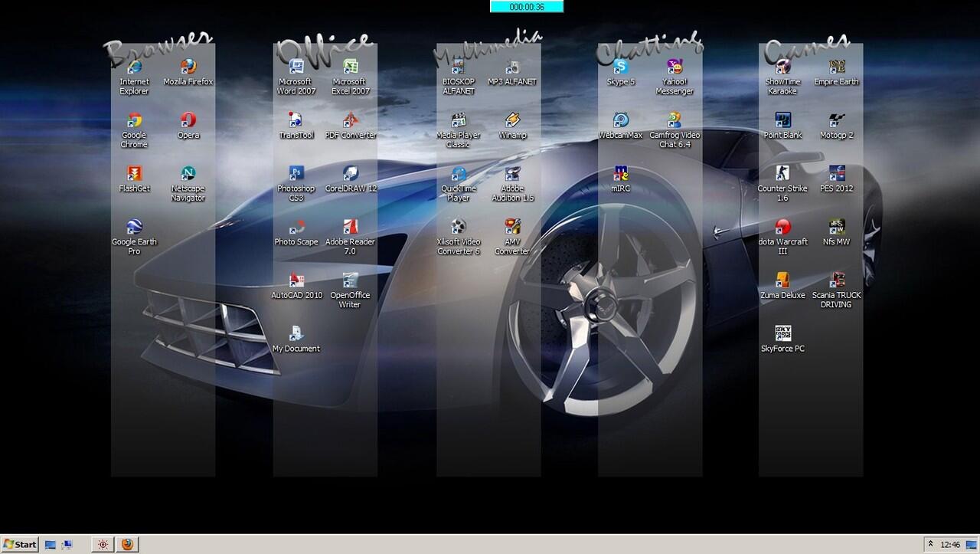The image size is (980, 554).
Task: Click the Skype 5 shortcut
Action: (x=621, y=67)
